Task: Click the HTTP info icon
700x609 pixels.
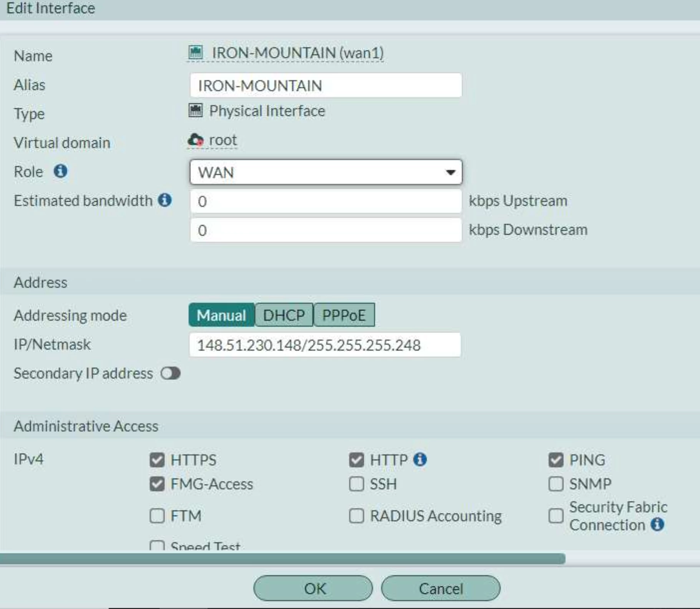Action: 420,459
